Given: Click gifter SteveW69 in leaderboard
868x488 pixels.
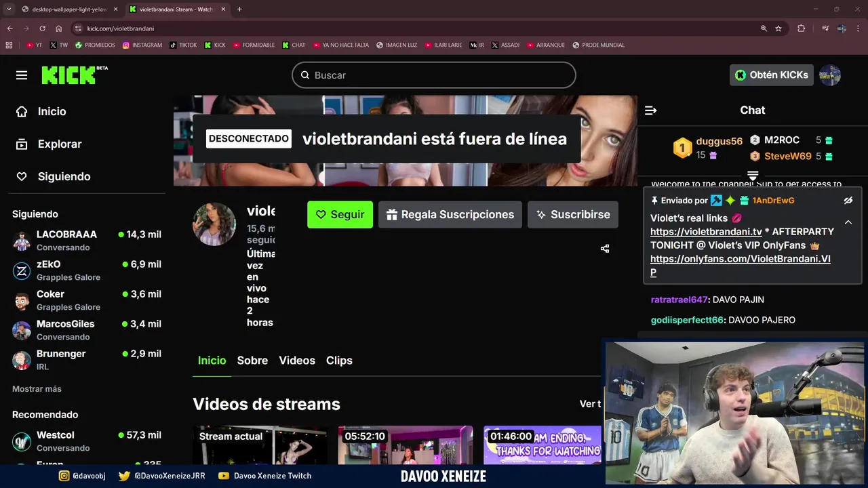Looking at the screenshot, I should pos(788,156).
